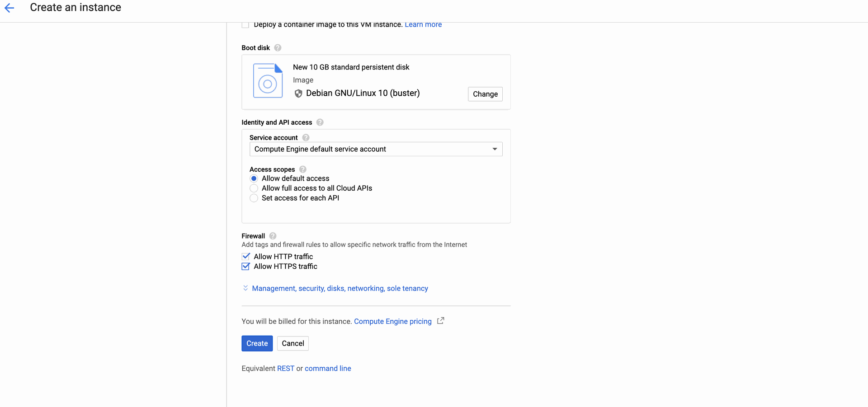Click double chevron beside Management link

click(245, 288)
